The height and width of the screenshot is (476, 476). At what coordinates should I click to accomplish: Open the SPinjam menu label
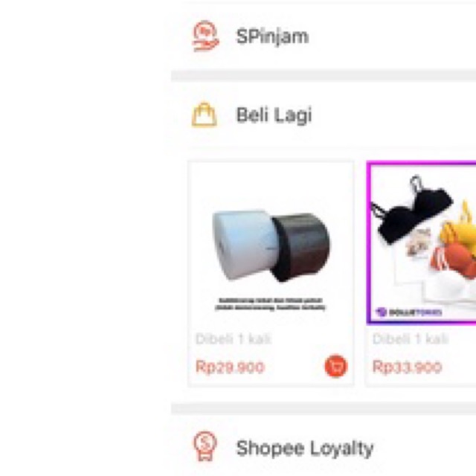[272, 36]
